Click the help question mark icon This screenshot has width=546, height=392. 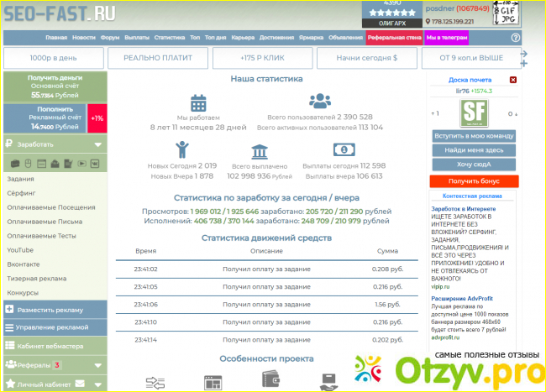point(516,38)
